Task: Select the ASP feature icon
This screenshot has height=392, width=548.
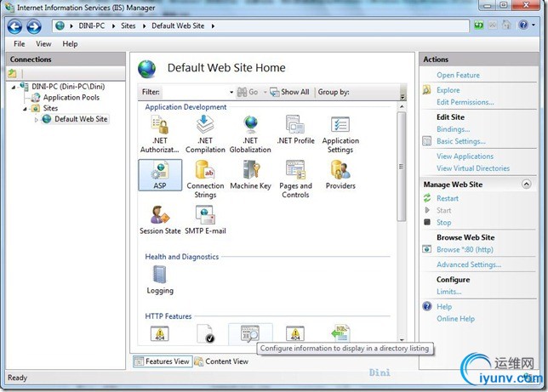Action: point(160,175)
